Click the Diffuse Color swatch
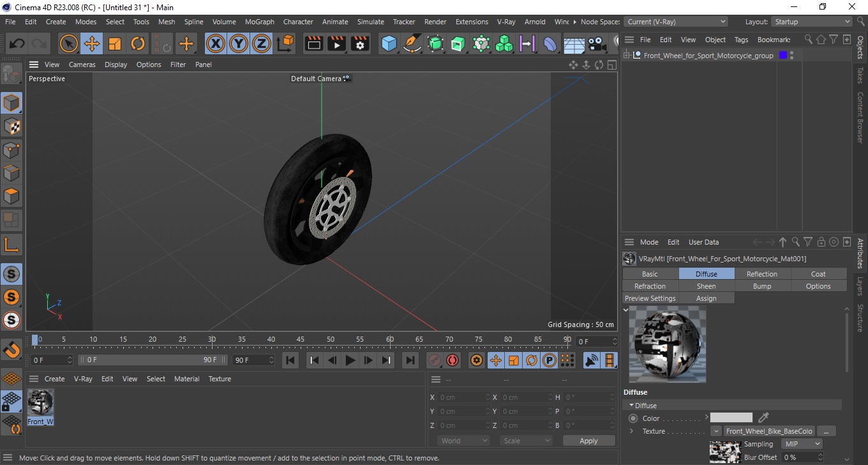Screen dimensions: 868x465 tap(731, 418)
